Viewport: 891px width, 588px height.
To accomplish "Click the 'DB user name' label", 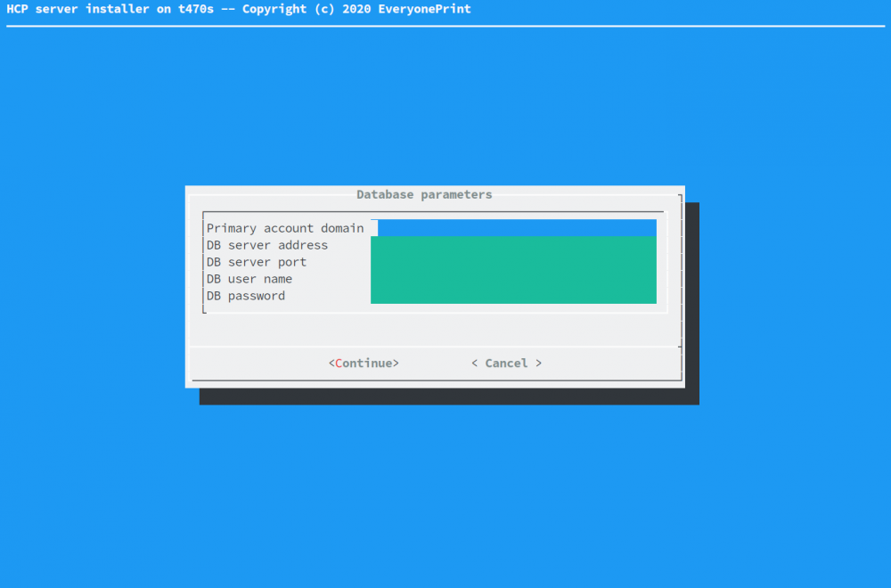I will 249,279.
